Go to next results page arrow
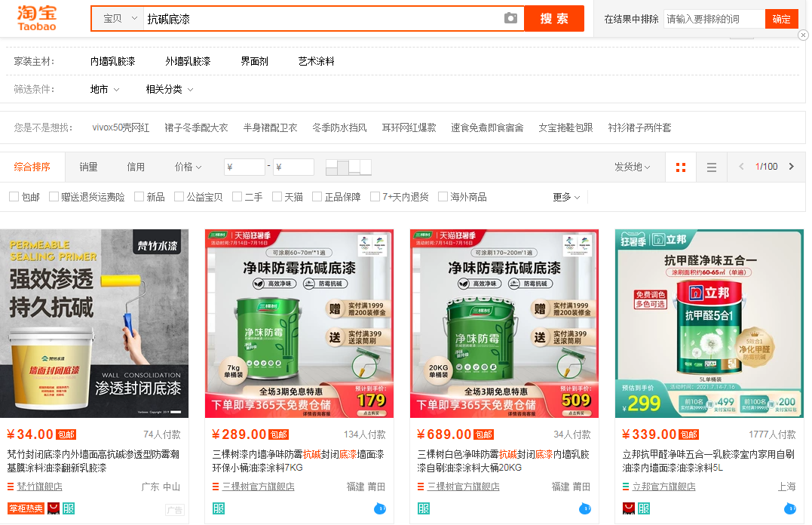The width and height of the screenshot is (812, 525). pos(792,167)
